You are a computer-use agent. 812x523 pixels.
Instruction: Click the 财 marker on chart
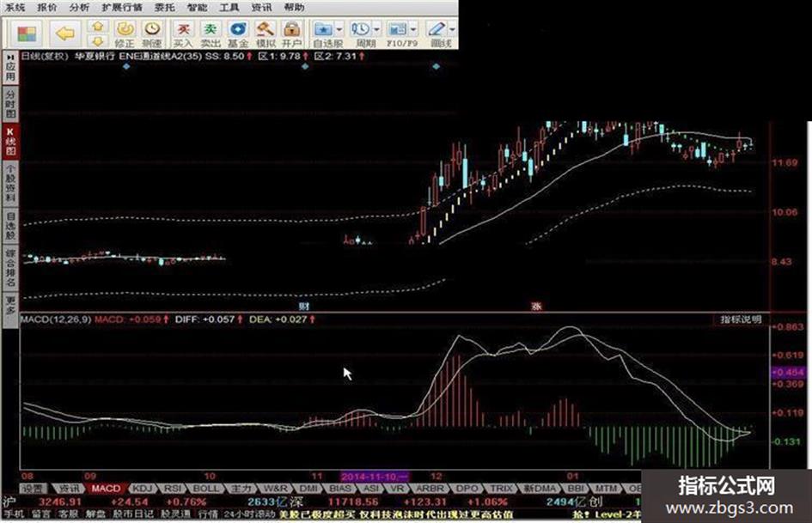point(303,307)
